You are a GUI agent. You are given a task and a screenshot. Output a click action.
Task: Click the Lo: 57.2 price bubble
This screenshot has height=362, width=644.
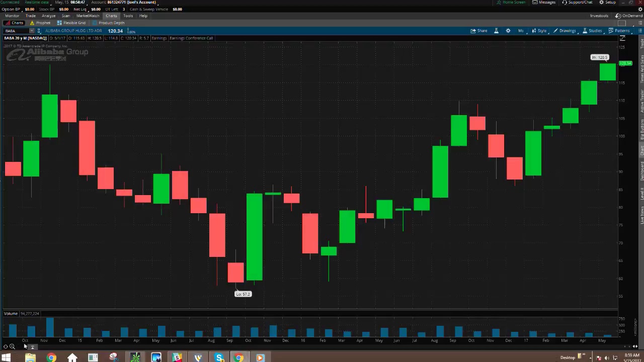[243, 294]
